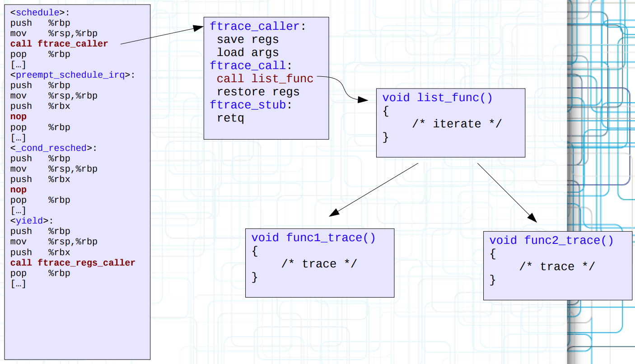Click the arrowhead pointing at the list_func box
Image resolution: width=635 pixels, height=364 pixels.
pos(363,99)
